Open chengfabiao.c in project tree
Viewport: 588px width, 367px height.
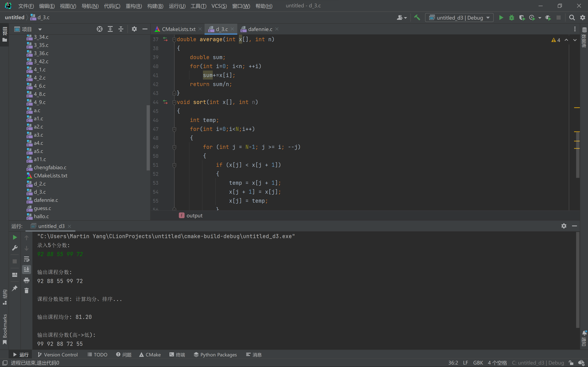[50, 167]
